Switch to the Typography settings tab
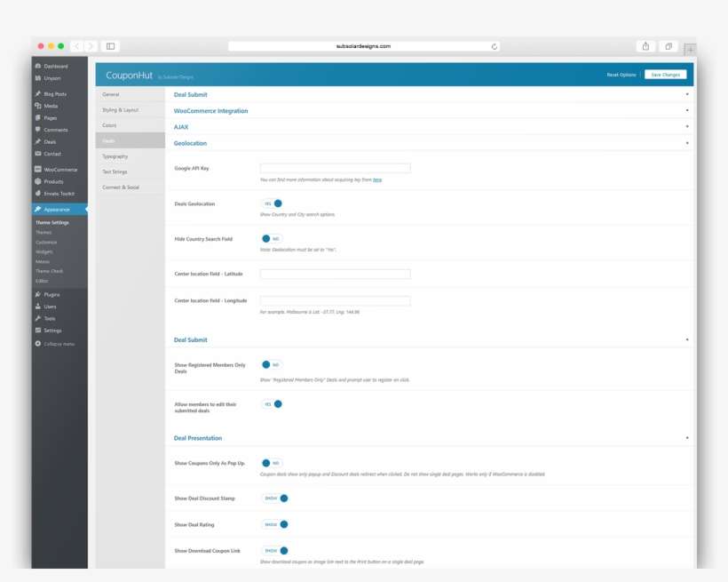The image size is (728, 582). [x=115, y=156]
